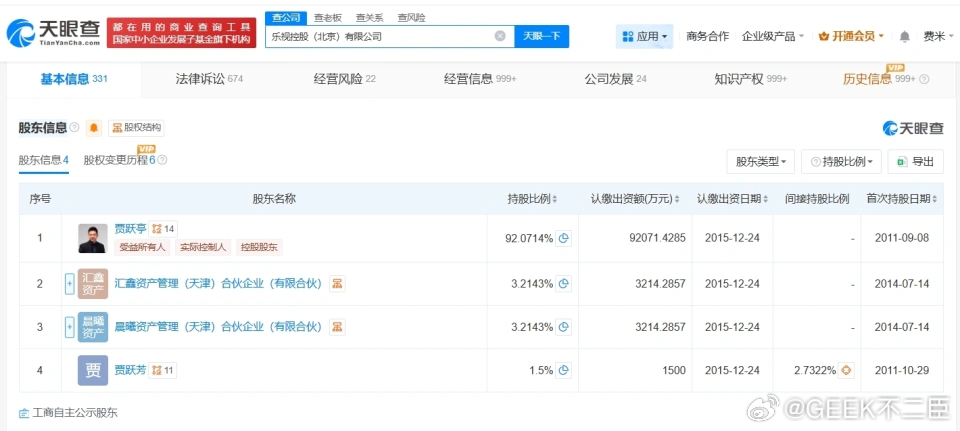Open pie chart icon for 贾跃亭 92.0714%

tap(564, 238)
